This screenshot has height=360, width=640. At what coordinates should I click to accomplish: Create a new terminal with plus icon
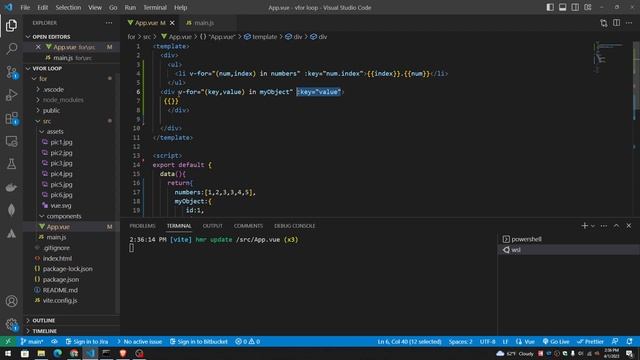pyautogui.click(x=584, y=226)
